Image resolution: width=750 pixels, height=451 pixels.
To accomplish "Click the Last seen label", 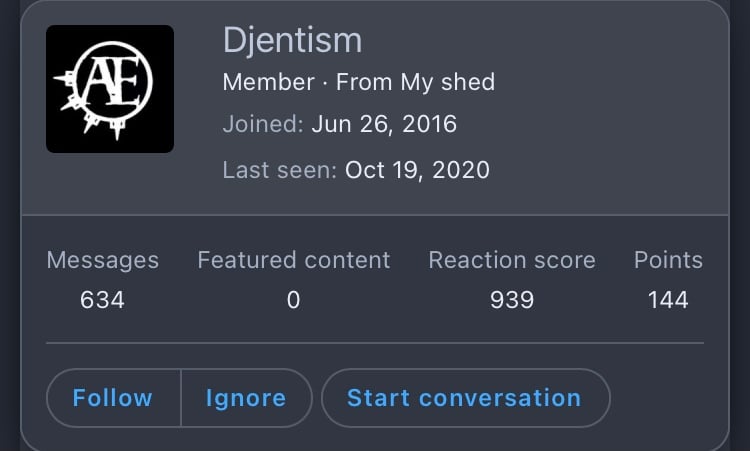I will 280,170.
